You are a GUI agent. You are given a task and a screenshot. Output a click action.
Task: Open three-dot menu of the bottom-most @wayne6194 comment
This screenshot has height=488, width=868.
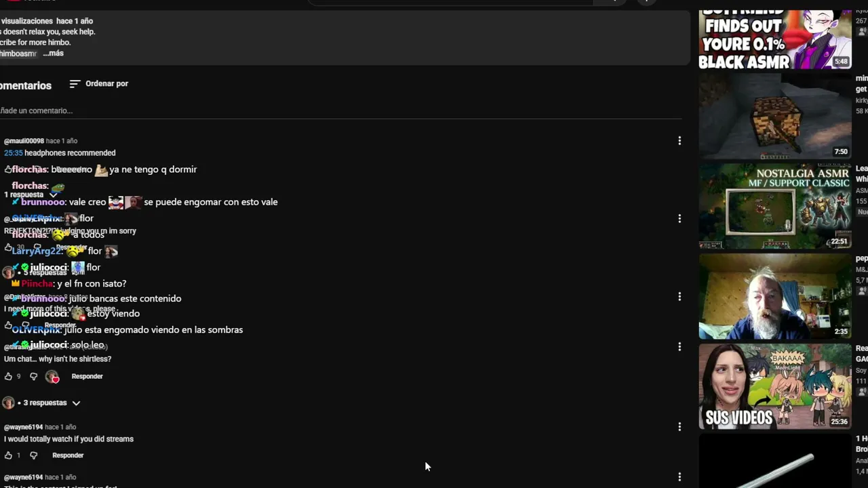click(x=679, y=477)
